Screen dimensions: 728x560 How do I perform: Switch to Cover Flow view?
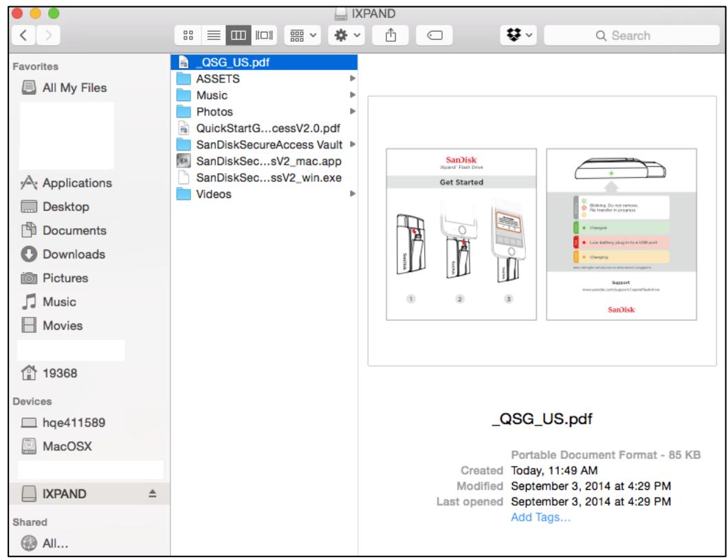264,35
